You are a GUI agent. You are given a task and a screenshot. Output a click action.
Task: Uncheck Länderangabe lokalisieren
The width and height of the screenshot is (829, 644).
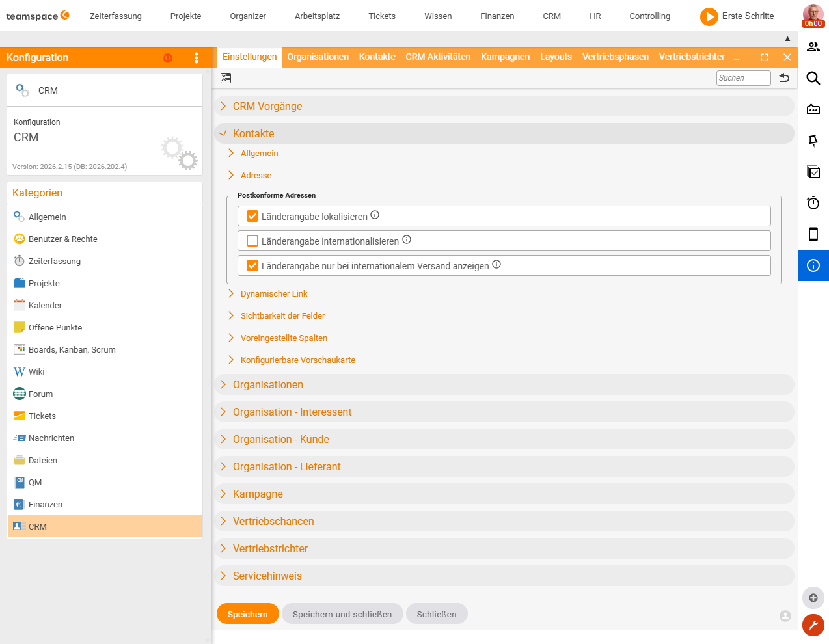click(252, 216)
